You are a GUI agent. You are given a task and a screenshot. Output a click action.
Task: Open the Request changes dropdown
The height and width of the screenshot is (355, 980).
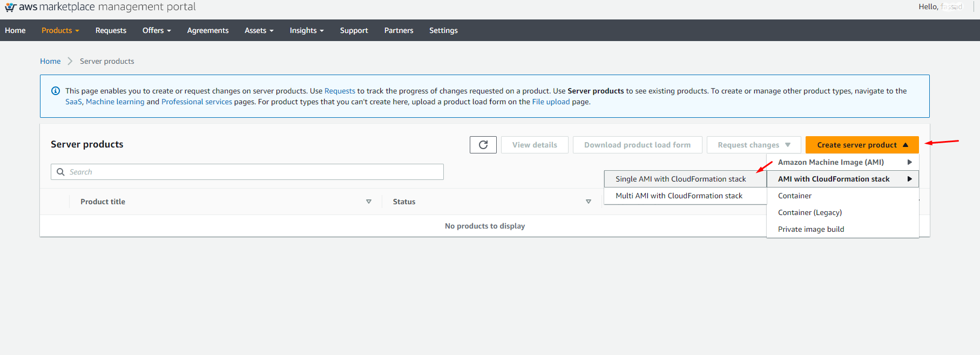coord(754,145)
